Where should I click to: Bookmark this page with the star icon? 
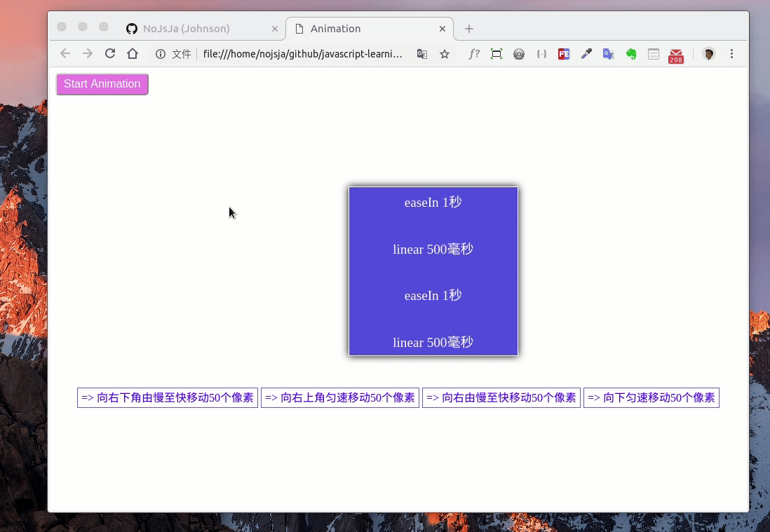click(x=445, y=53)
